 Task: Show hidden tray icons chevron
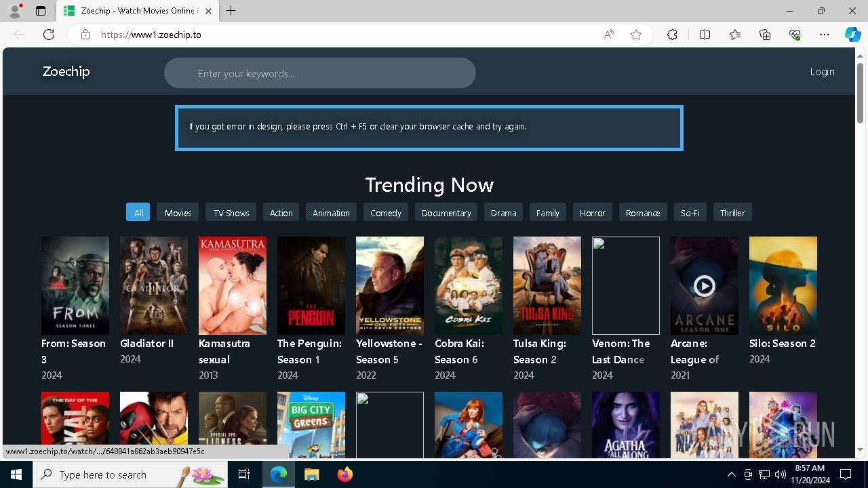731,474
